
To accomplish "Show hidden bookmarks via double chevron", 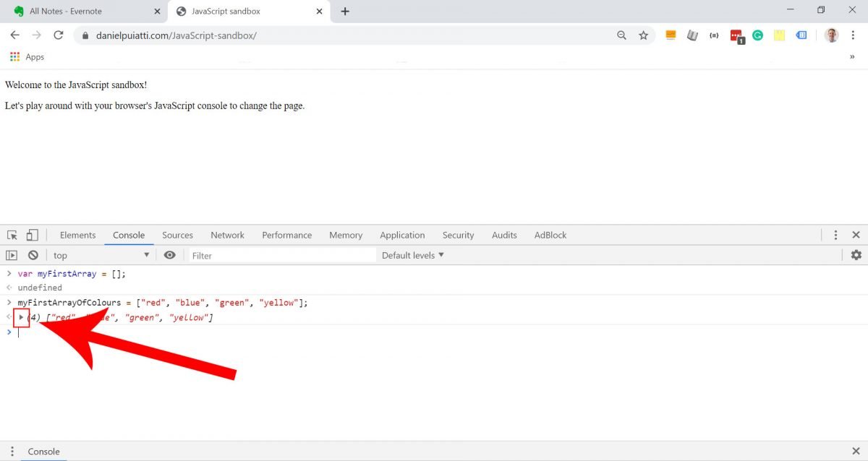I will coord(852,57).
